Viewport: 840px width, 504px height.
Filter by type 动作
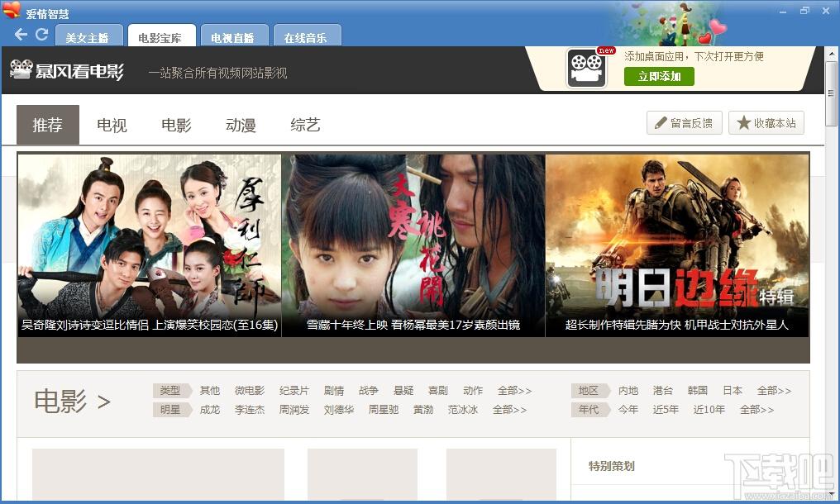(473, 391)
